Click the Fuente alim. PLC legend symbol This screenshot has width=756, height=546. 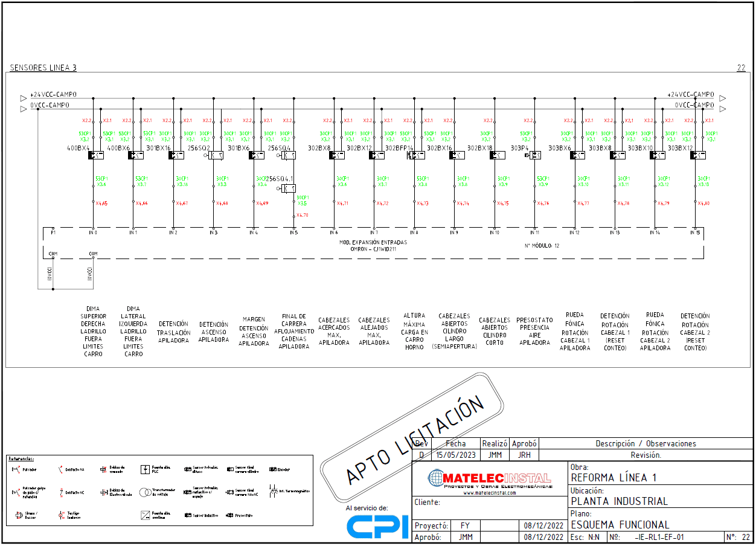(x=145, y=469)
